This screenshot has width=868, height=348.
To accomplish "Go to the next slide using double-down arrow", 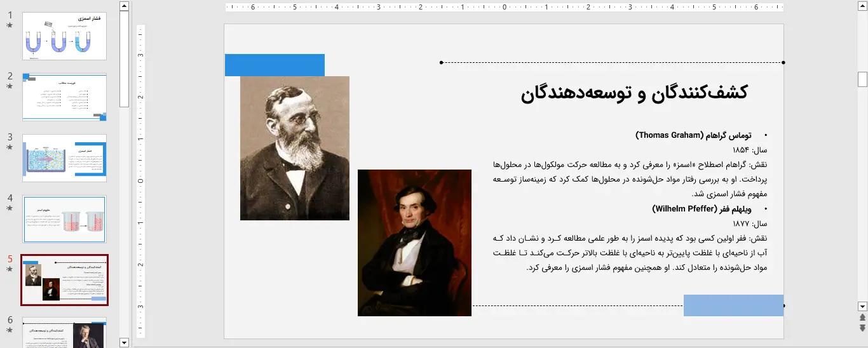I will (862, 328).
